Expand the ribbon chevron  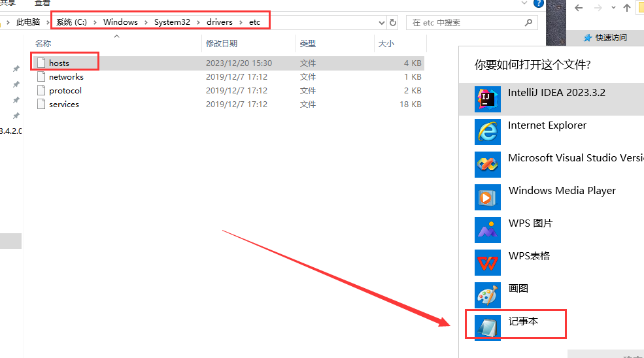524,3
